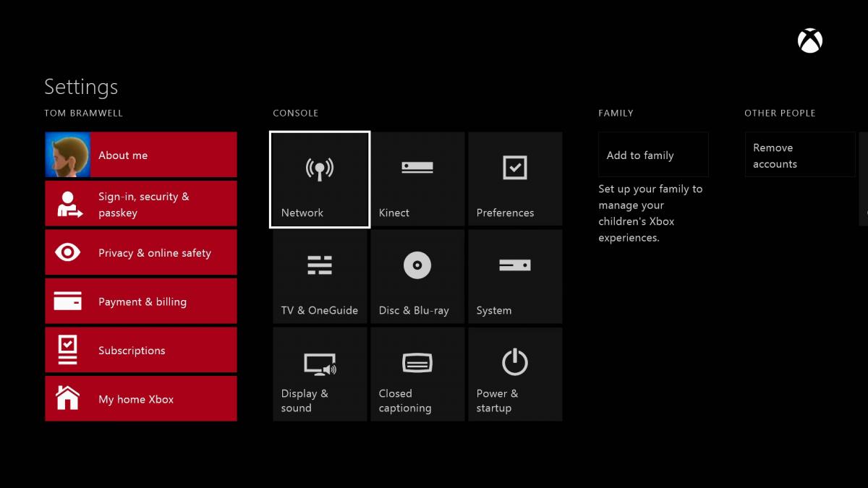Screen dimensions: 868x488
Task: Choose Remove accounts tile
Action: 800,155
